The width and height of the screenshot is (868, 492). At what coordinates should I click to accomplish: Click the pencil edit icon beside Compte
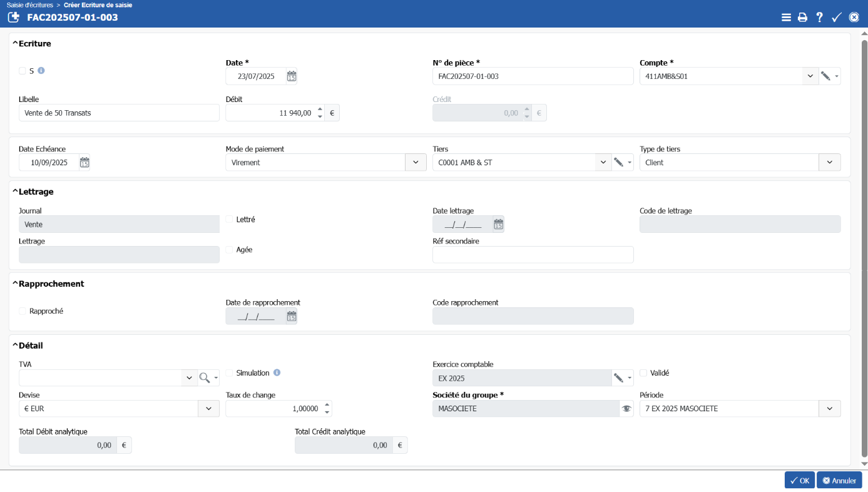tap(825, 76)
